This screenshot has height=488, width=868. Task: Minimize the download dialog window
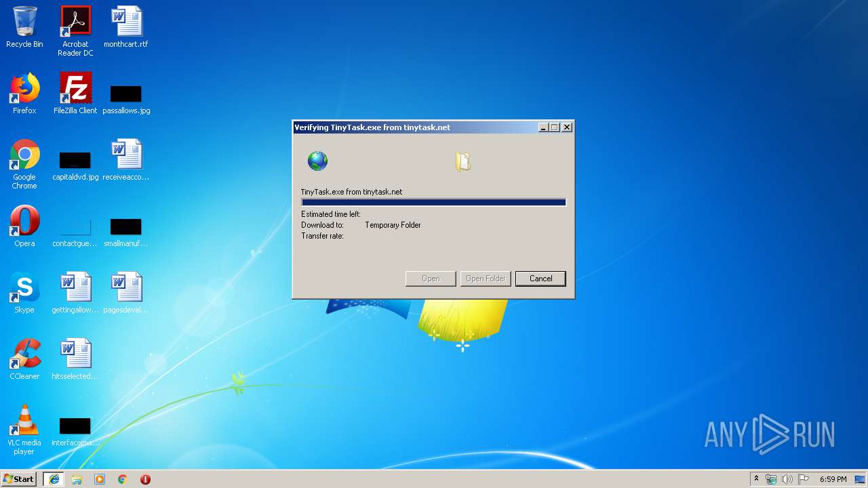click(543, 127)
